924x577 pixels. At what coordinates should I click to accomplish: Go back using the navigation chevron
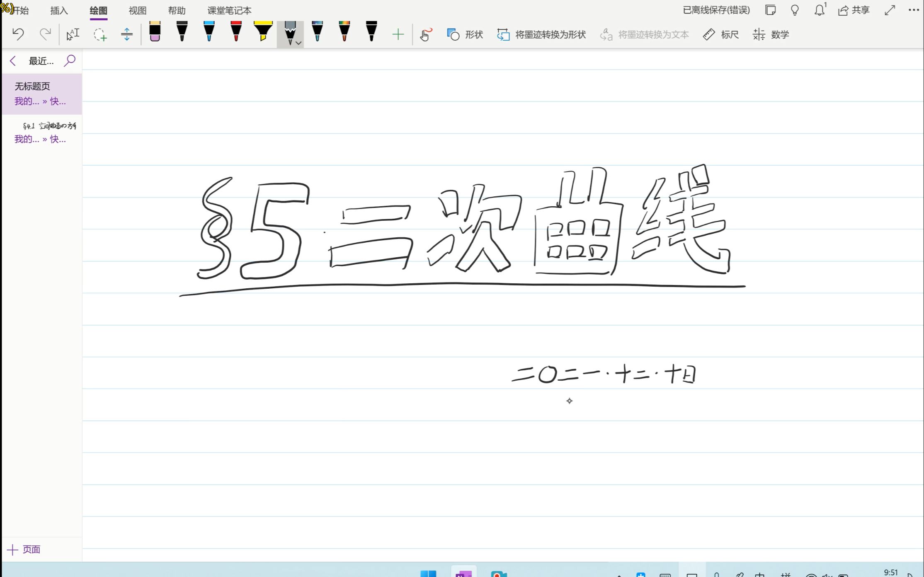13,61
